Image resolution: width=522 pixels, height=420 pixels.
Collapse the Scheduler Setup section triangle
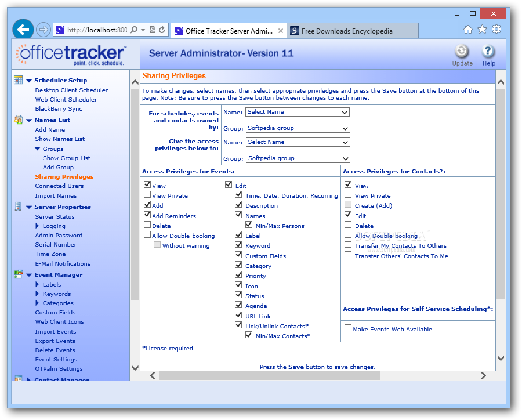point(29,81)
